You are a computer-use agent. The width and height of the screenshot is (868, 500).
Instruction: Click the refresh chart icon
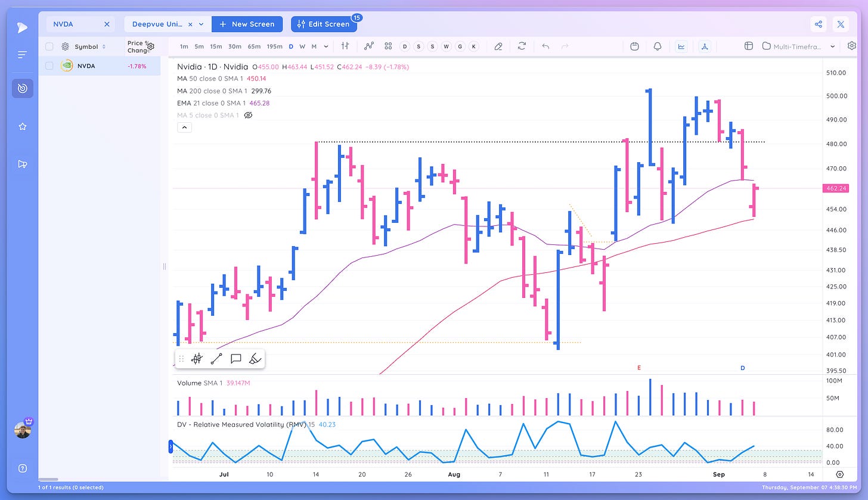[522, 46]
